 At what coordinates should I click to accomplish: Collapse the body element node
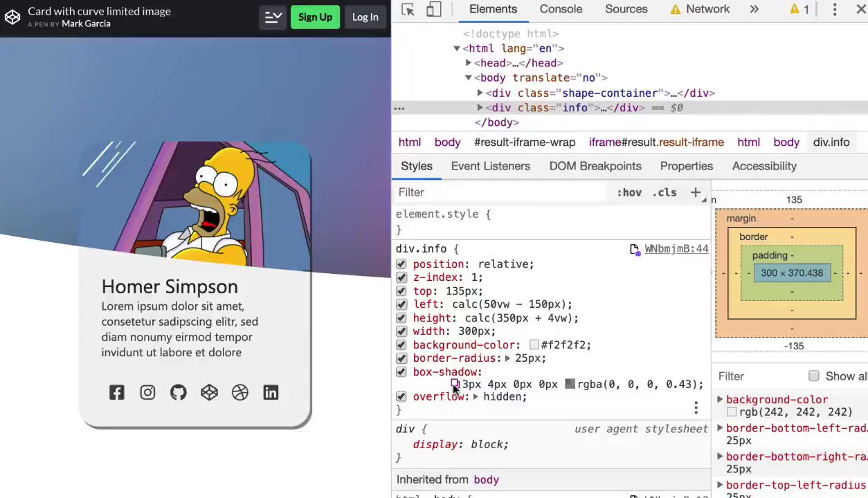point(469,78)
